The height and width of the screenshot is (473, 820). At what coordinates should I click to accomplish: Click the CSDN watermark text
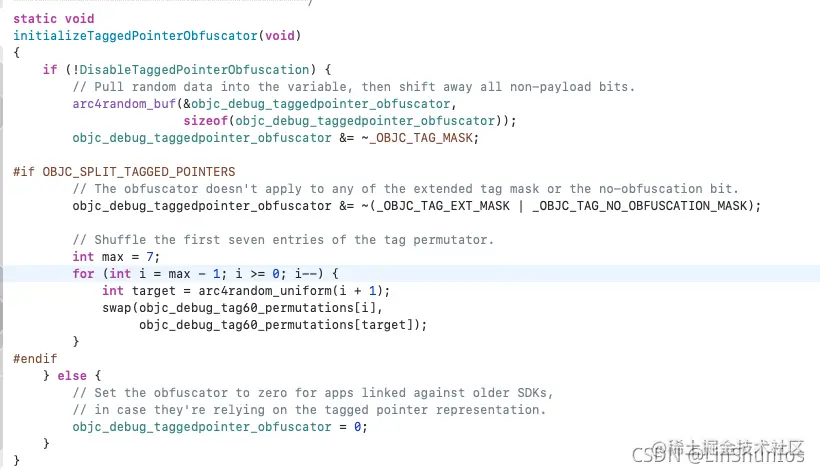tap(718, 452)
